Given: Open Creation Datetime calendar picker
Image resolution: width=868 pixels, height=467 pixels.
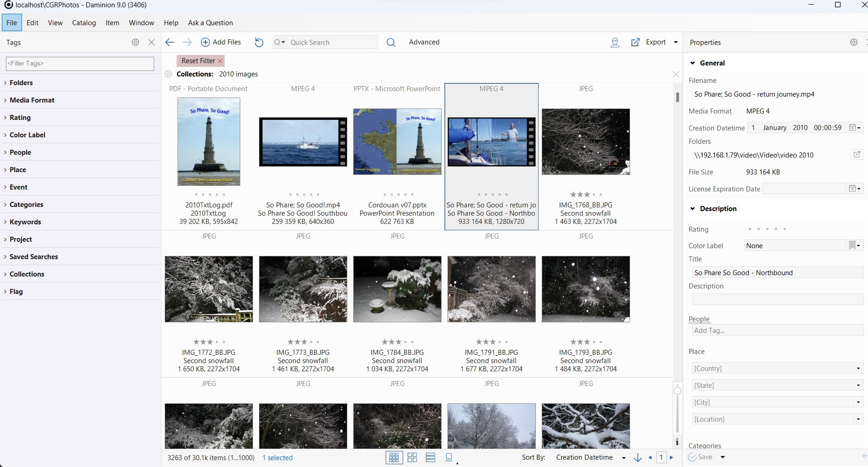Looking at the screenshot, I should 855,128.
